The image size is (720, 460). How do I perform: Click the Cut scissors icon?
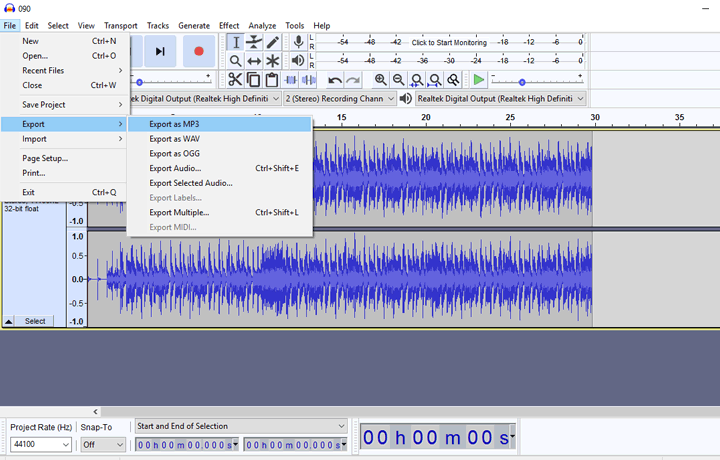tap(235, 80)
